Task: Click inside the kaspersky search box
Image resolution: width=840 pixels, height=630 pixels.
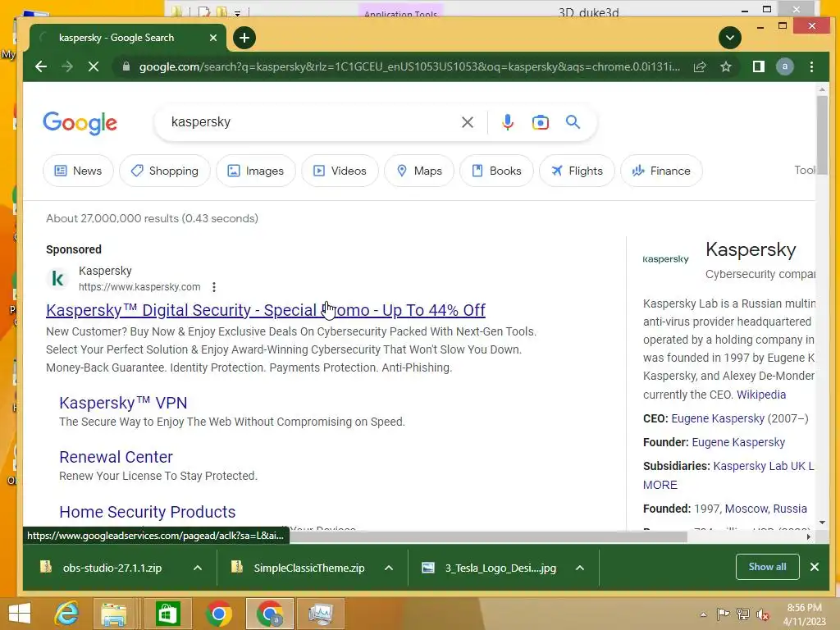Action: 311,122
